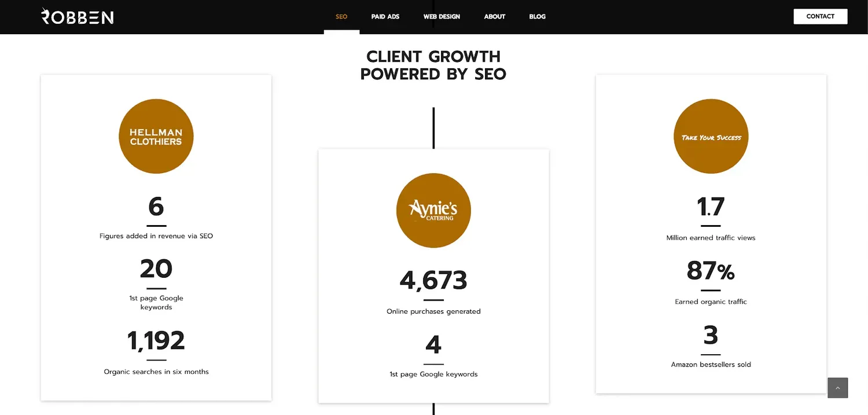Screen dimensions: 868x415
Task: Open the WEB DESIGN section
Action: pyautogui.click(x=442, y=16)
